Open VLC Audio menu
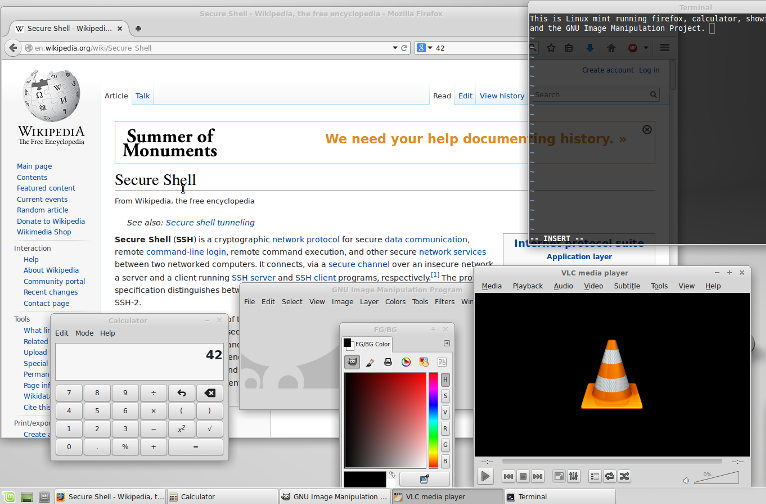Image resolution: width=766 pixels, height=504 pixels. 563,286
